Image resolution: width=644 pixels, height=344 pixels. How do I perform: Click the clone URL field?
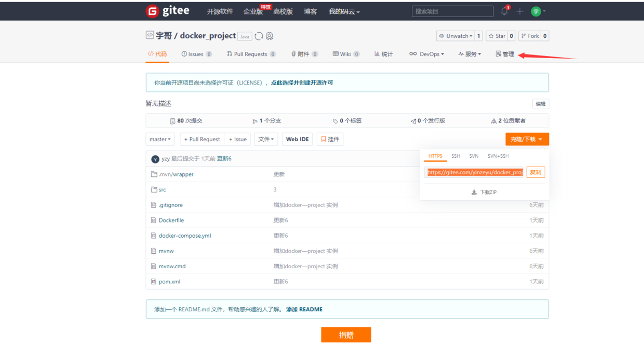pos(475,172)
